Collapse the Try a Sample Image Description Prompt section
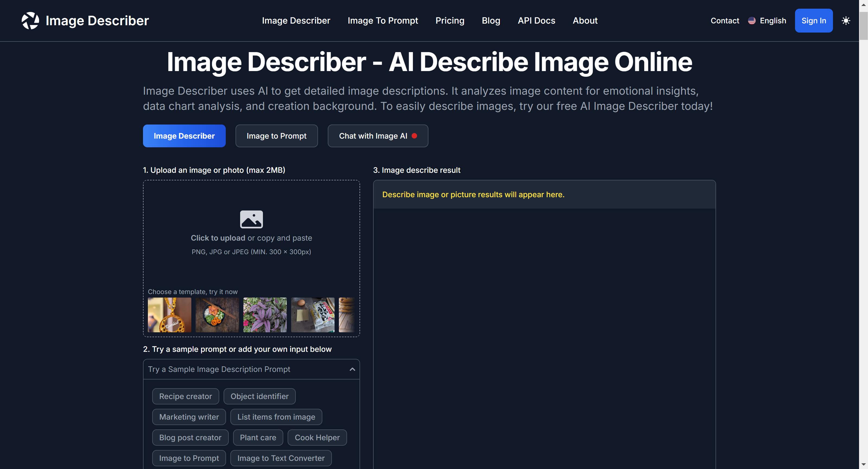Screen dimensions: 868x469 [x=352, y=369]
